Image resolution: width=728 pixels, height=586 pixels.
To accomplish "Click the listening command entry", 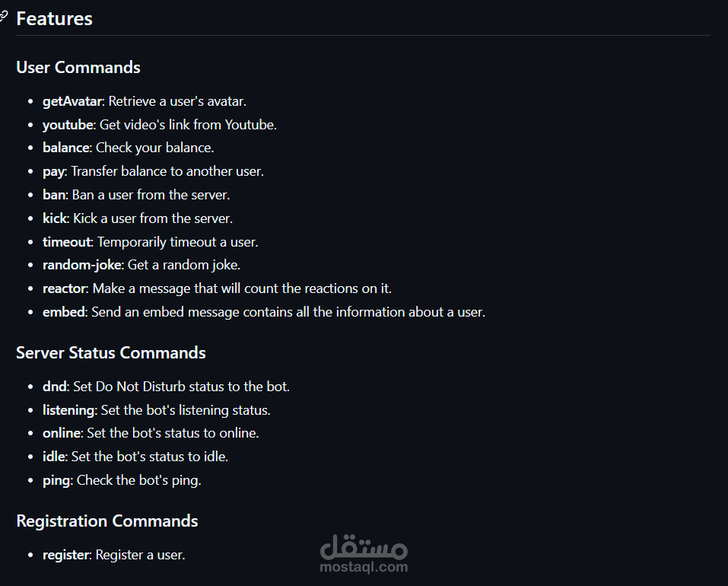I will [x=157, y=410].
